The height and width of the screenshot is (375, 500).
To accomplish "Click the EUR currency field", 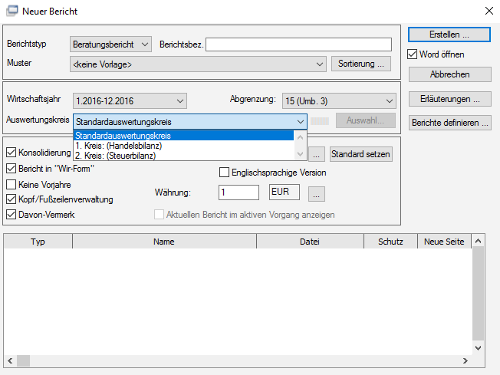I will (x=284, y=192).
